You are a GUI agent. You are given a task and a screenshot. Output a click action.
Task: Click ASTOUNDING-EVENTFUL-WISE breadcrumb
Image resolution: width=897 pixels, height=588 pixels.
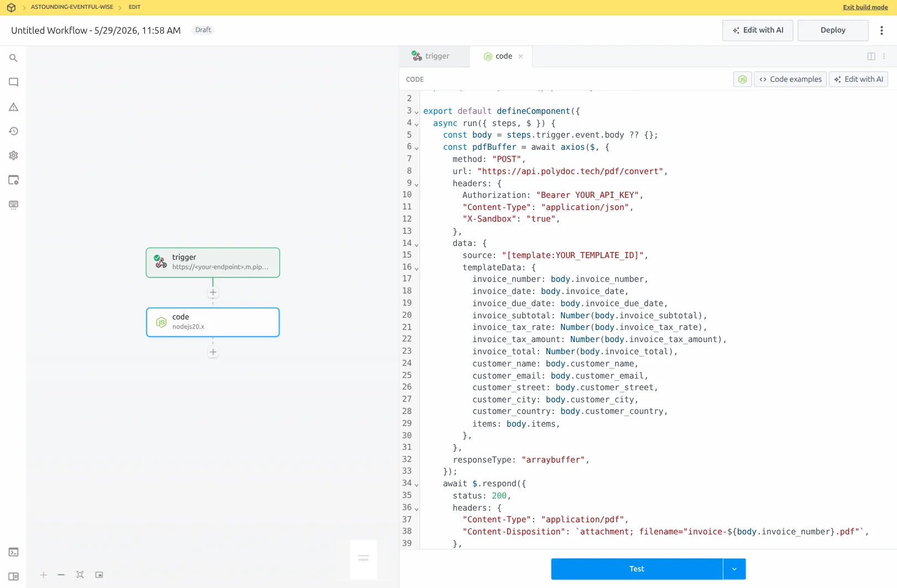72,7
